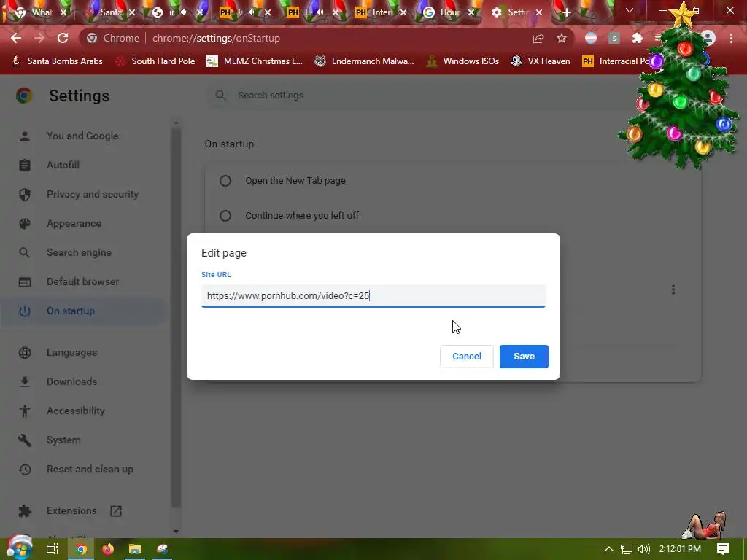
Task: Bookmark this tab with the star icon
Action: (x=562, y=38)
